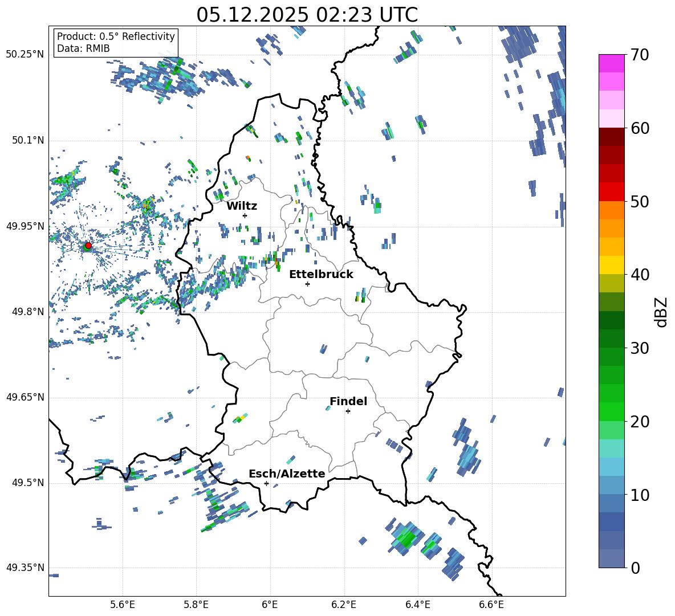Click the 50.25°N latitude tick label
The width and height of the screenshot is (675, 616).
tap(25, 55)
